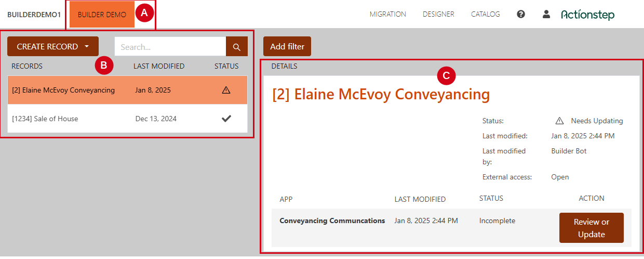Open the help question mark icon
This screenshot has height=259, width=644.
[x=521, y=15]
